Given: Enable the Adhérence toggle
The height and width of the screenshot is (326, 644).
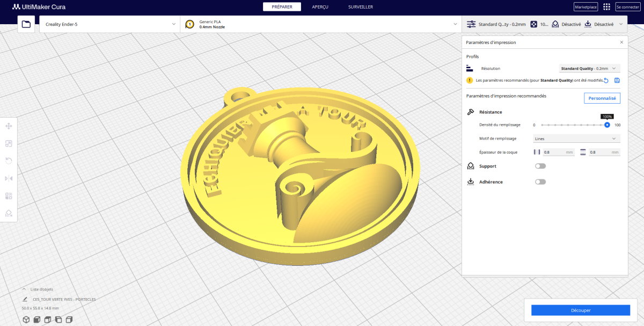Looking at the screenshot, I should pyautogui.click(x=540, y=182).
